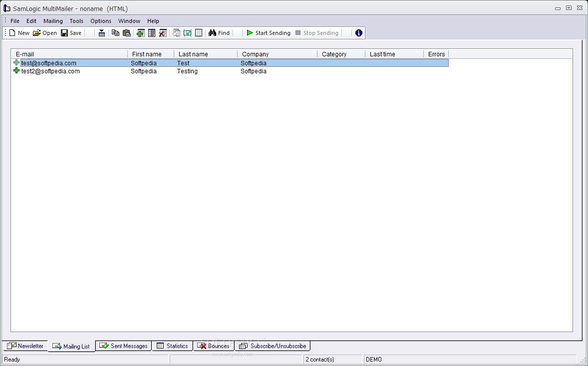The image size is (588, 366).
Task: Click the Copy icon in toolbar
Action: [115, 33]
